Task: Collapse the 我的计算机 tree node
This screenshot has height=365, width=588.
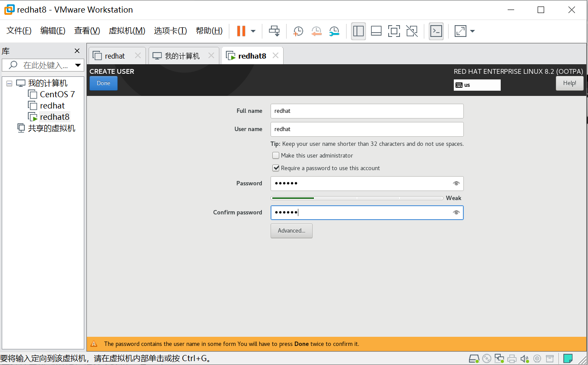Action: (10, 83)
